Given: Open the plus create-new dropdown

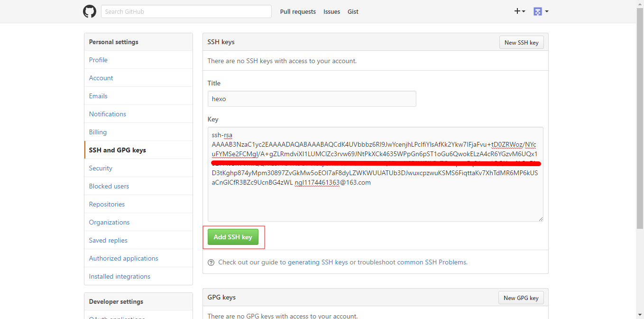Looking at the screenshot, I should pyautogui.click(x=520, y=11).
